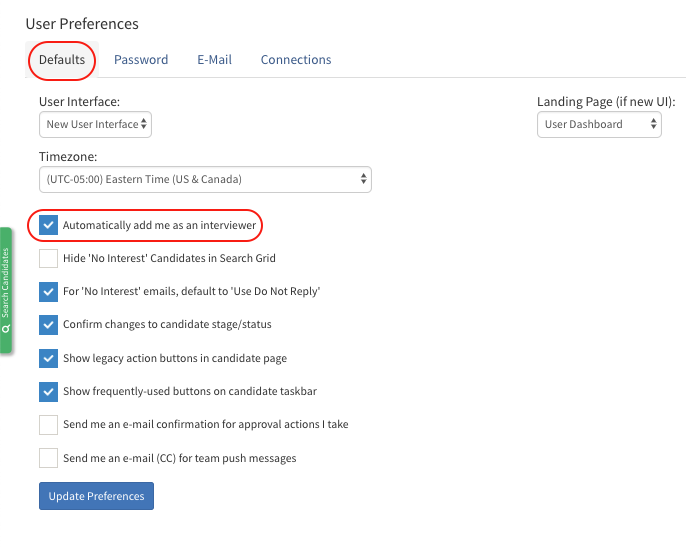Uncheck 'Automatically add me as an interviewer'
The width and height of the screenshot is (686, 547).
pos(48,225)
